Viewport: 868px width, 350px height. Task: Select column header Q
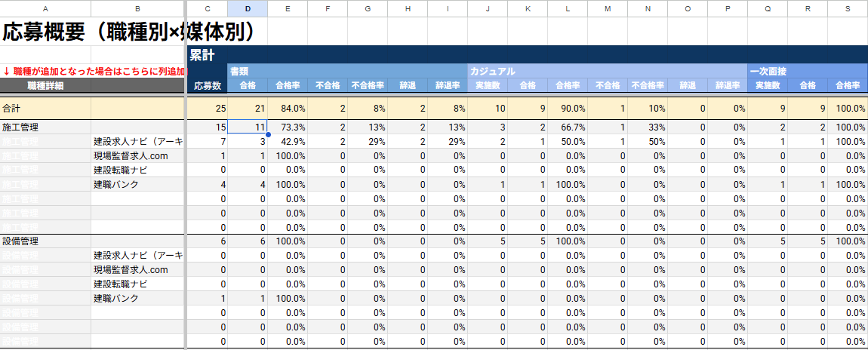coord(768,8)
